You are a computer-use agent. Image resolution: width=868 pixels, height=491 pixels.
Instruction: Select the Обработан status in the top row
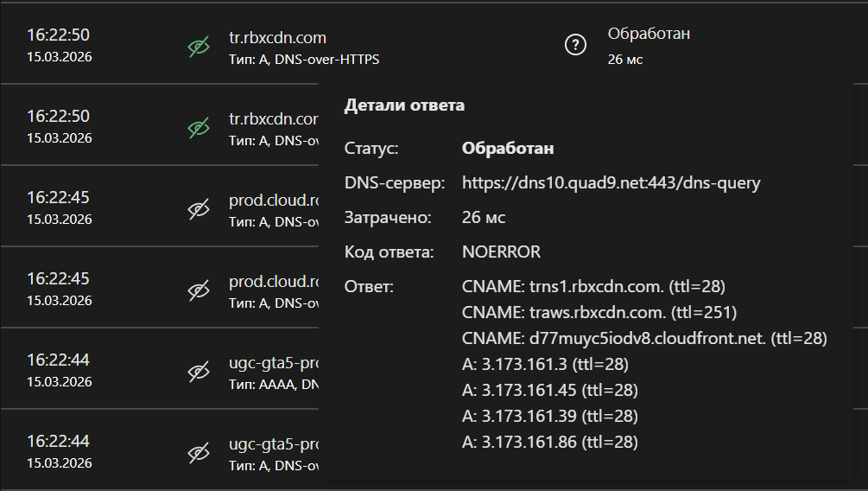pos(649,35)
